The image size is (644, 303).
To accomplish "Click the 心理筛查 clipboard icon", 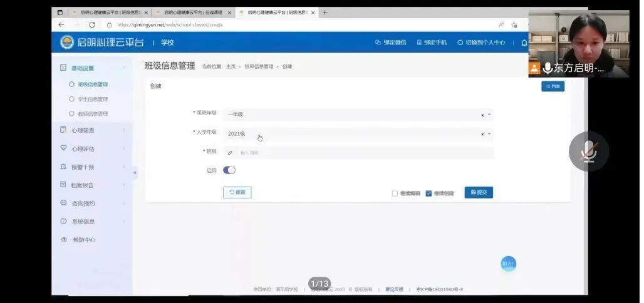I will point(63,130).
